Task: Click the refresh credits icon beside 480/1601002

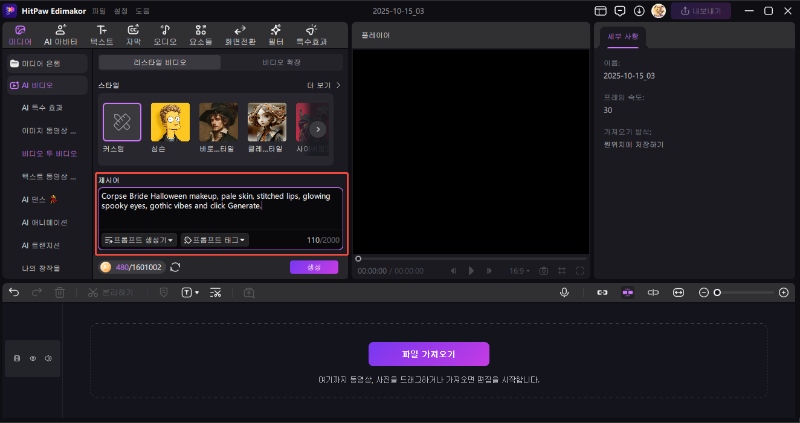Action: point(176,267)
